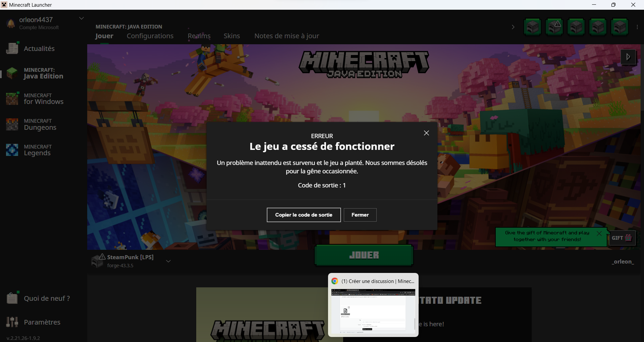
Task: Select Minecraft: Java Edition in sidebar
Action: [x=35, y=73]
